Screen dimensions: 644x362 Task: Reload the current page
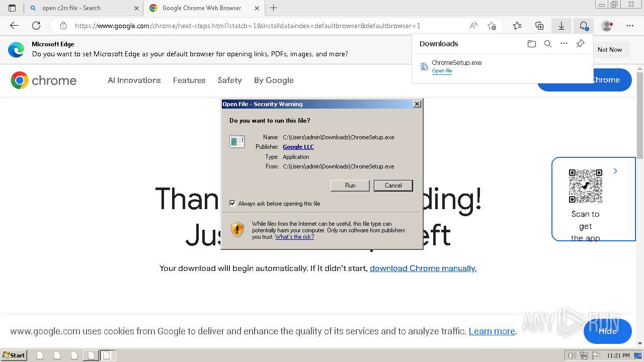click(36, 26)
